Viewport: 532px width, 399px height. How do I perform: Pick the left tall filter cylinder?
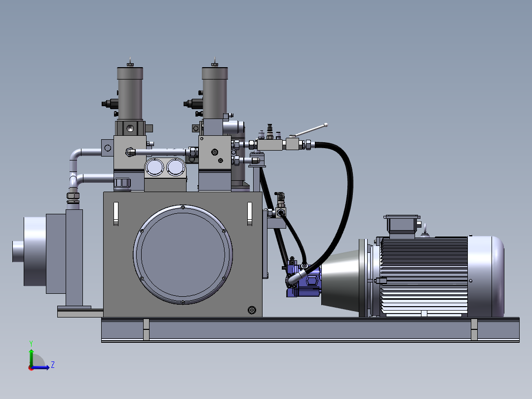click(130, 93)
